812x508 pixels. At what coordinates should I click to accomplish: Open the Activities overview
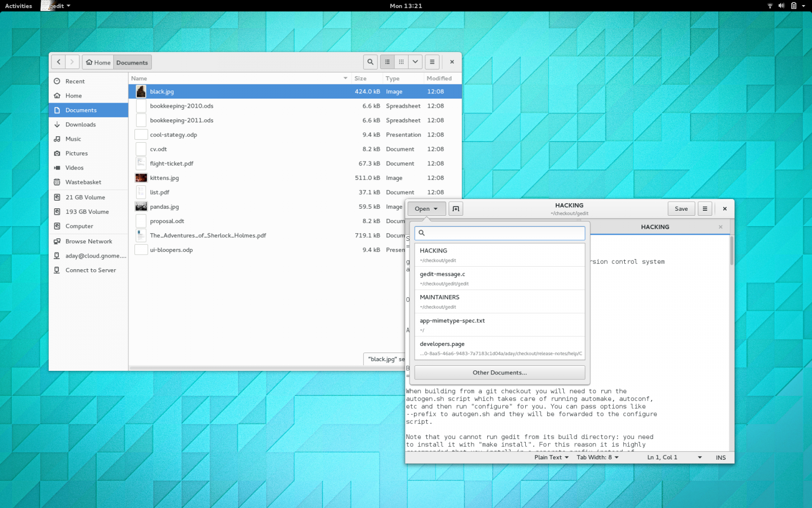click(x=19, y=6)
